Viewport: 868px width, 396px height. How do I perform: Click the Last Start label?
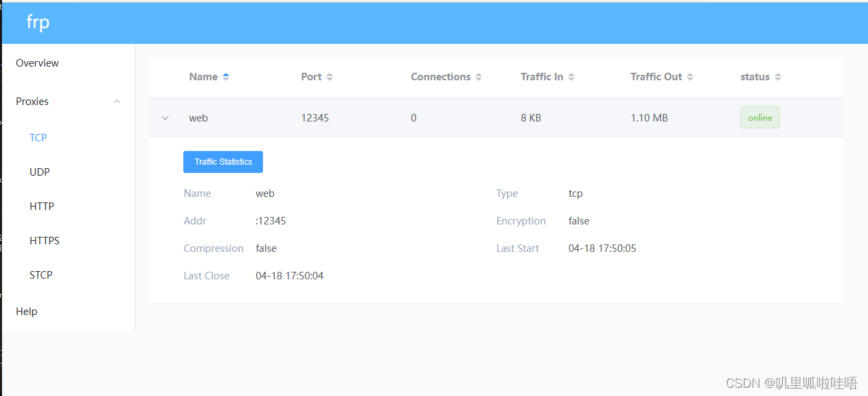pos(518,248)
